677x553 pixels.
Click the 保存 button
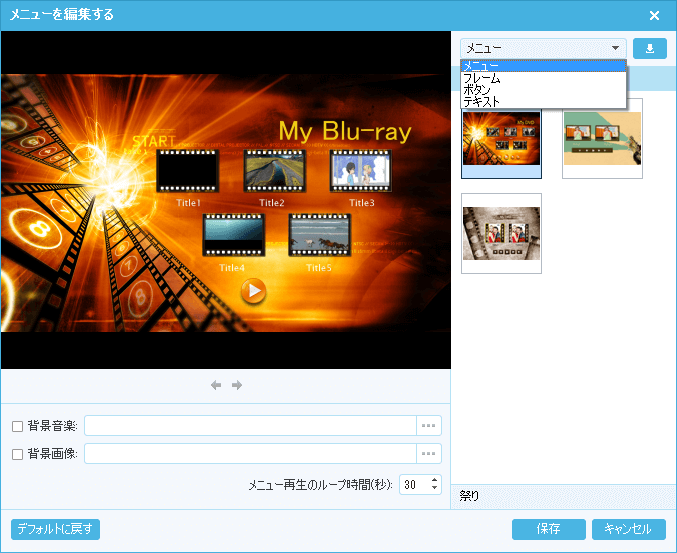click(x=548, y=529)
